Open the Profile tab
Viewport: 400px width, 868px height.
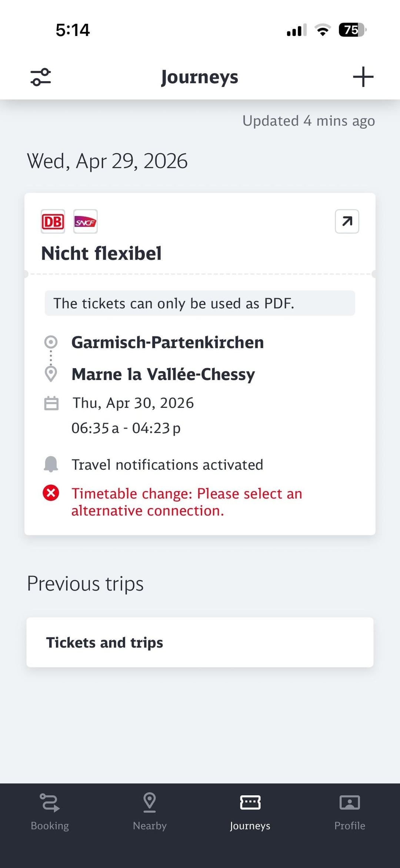(350, 811)
